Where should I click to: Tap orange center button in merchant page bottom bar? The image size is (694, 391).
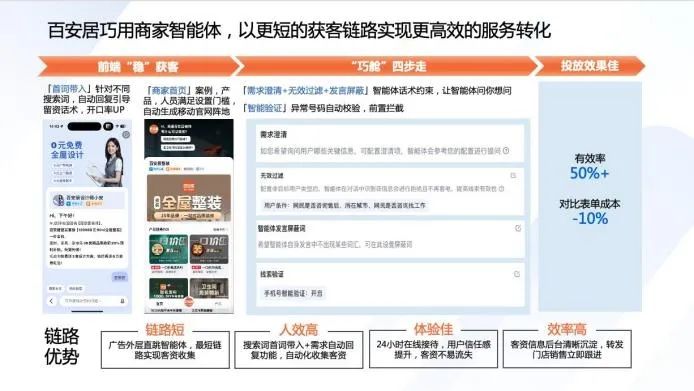[189, 302]
